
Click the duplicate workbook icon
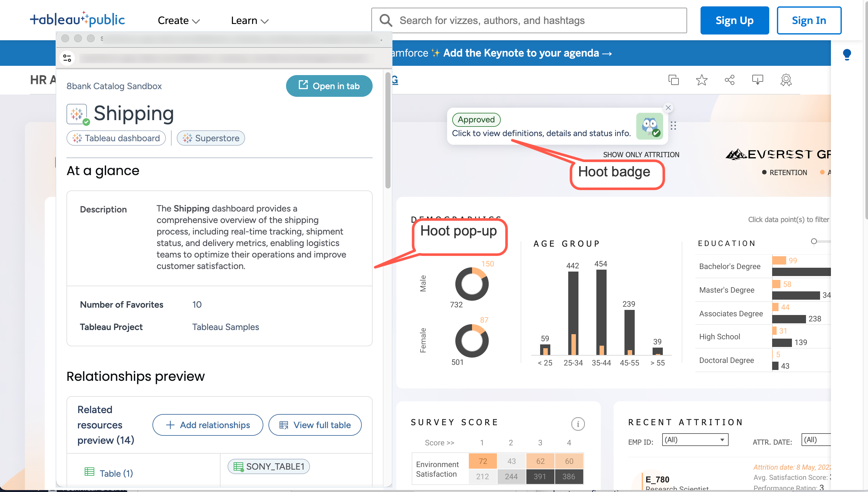pos(673,80)
